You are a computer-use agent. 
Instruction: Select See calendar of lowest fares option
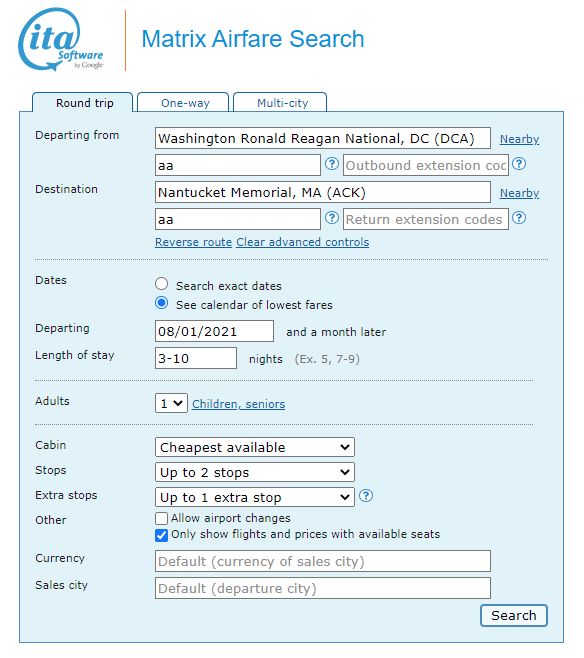[162, 303]
